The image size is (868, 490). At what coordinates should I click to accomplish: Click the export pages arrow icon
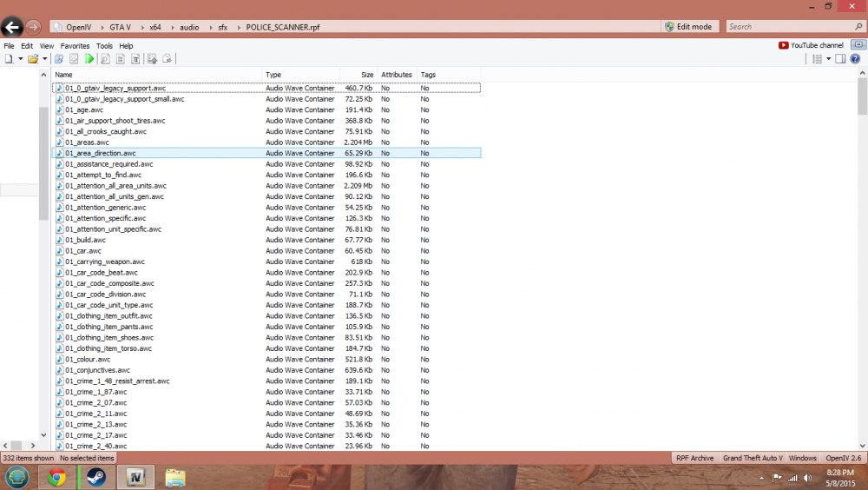click(x=168, y=59)
